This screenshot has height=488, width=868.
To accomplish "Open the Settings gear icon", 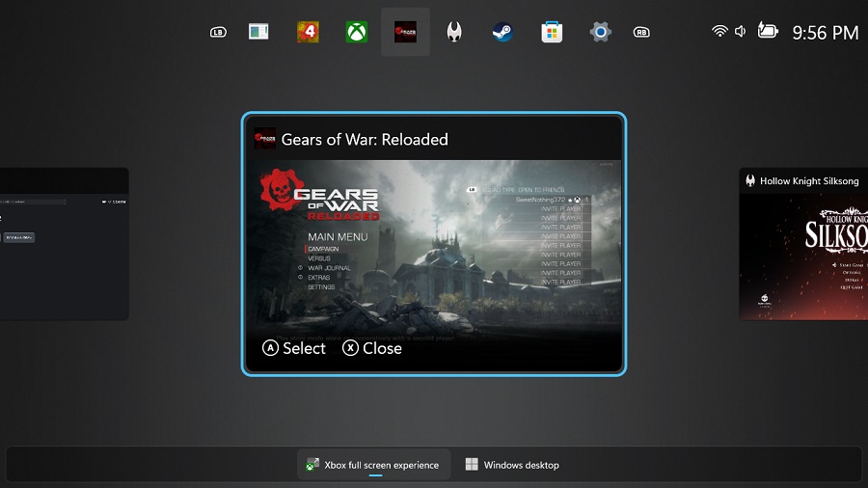I will click(600, 32).
